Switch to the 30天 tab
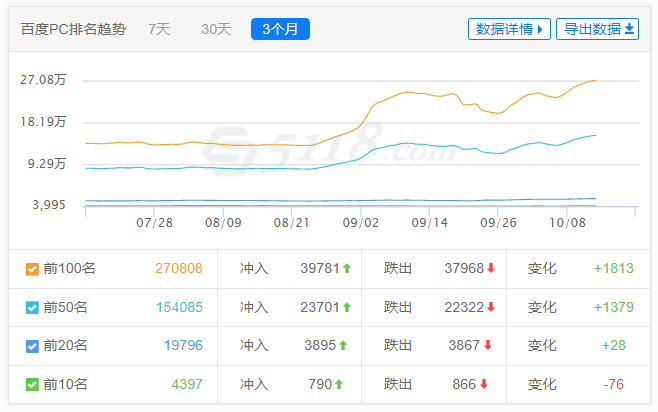The width and height of the screenshot is (658, 412). pos(216,29)
